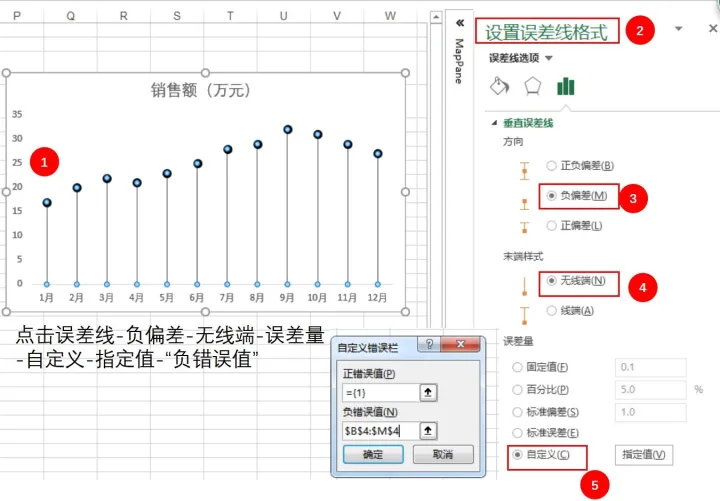This screenshot has width=720, height=501.
Task: Open the task pane options dropdown arrow
Action: click(678, 28)
